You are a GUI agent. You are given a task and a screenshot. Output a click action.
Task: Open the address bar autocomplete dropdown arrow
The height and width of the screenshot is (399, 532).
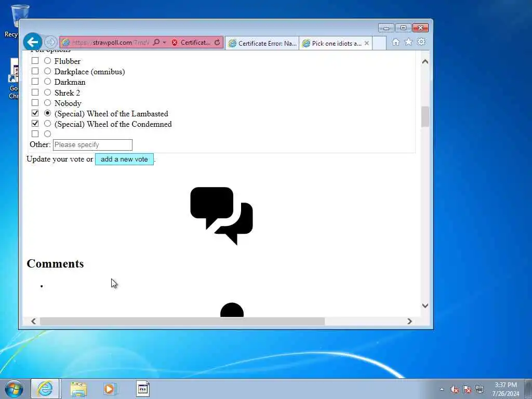165,43
